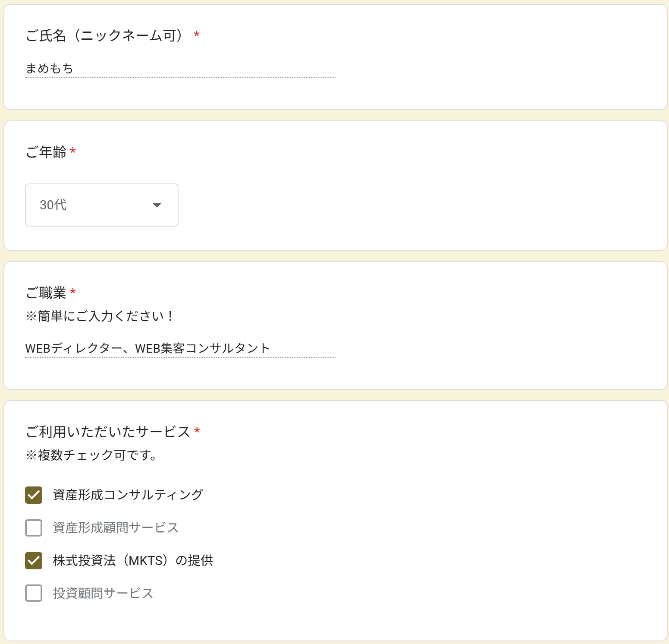Select the 資産形成顧問サービス label text

[x=116, y=528]
